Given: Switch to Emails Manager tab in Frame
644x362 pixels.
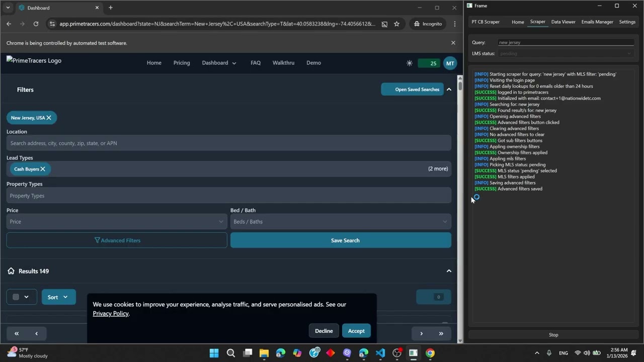Looking at the screenshot, I should [597, 22].
